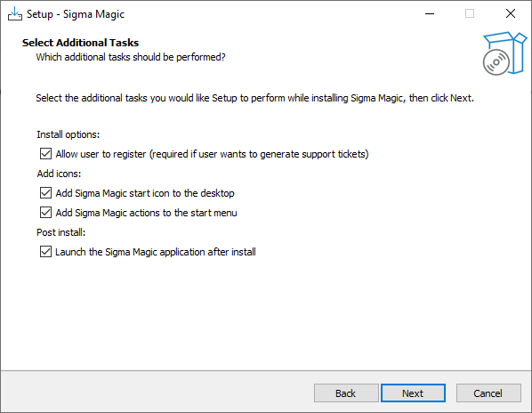Image resolution: width=532 pixels, height=413 pixels.
Task: Click the 'Select Additional Tasks' heading
Action: pos(80,43)
